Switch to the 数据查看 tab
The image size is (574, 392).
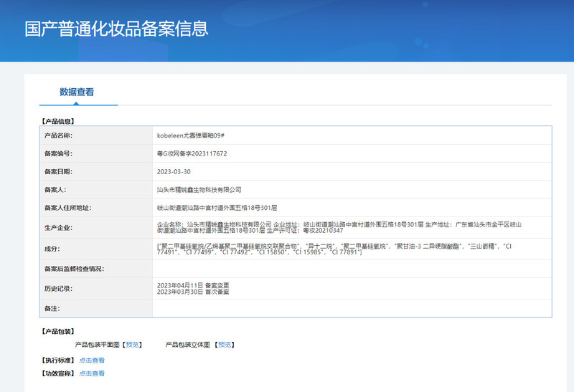click(77, 92)
